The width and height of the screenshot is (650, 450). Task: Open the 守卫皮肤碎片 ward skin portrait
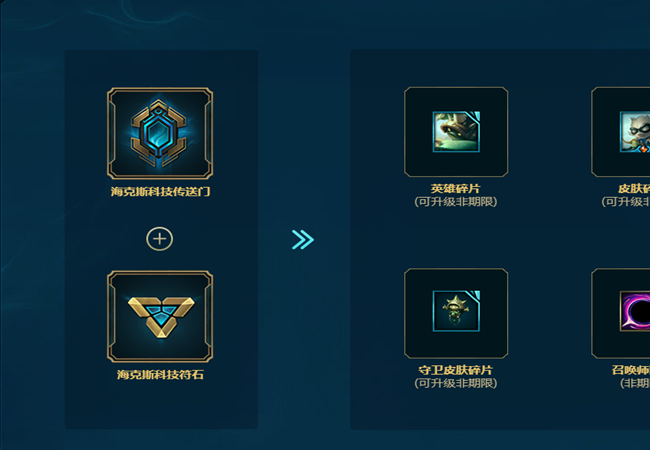456,311
